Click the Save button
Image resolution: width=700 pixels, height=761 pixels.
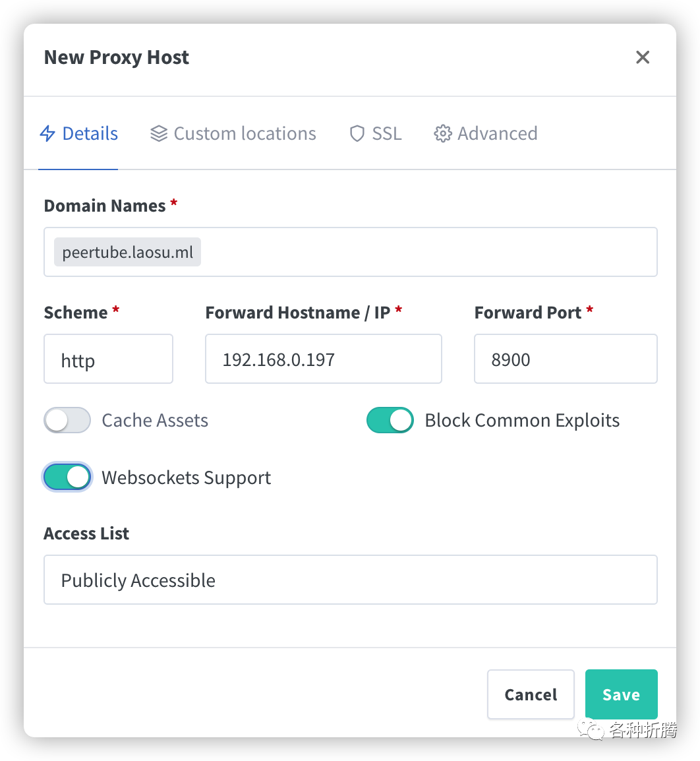point(622,694)
